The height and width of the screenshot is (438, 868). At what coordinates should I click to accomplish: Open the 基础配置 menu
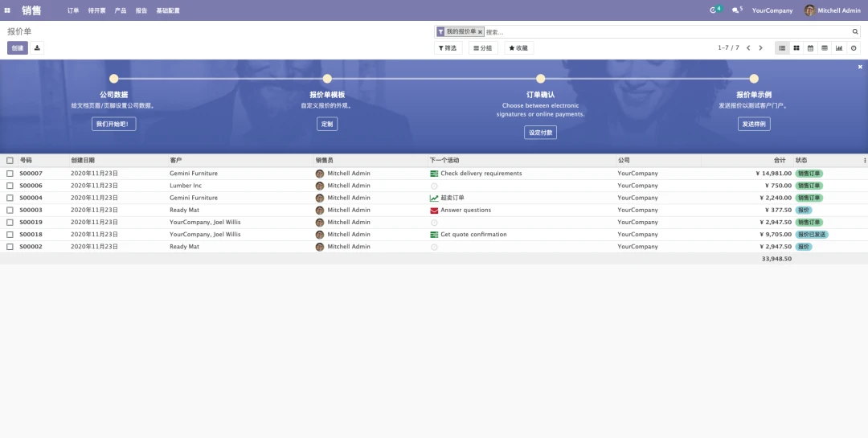pos(168,10)
